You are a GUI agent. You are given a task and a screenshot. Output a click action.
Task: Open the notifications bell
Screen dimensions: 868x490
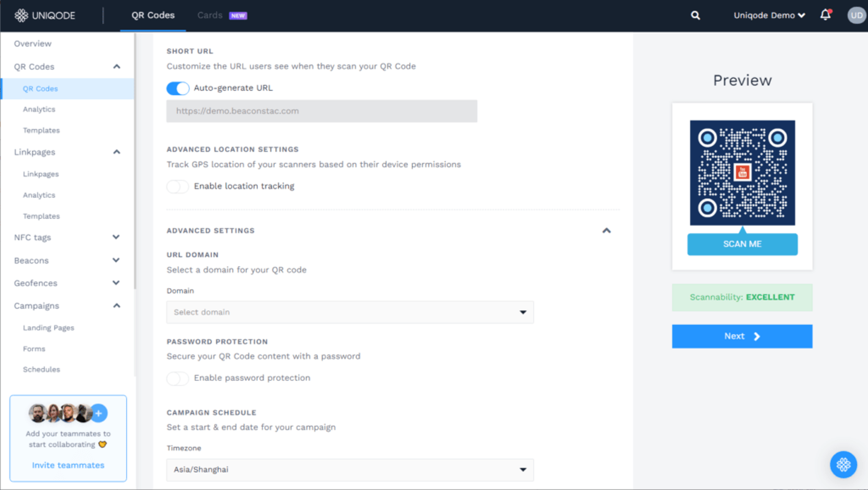pos(825,15)
